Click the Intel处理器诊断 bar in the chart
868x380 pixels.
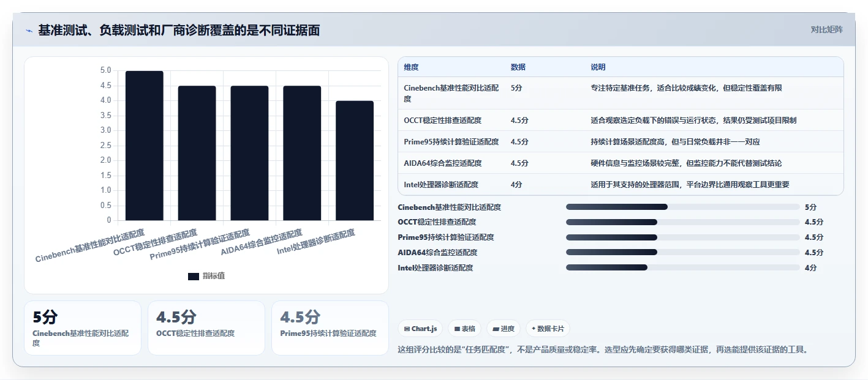355,160
